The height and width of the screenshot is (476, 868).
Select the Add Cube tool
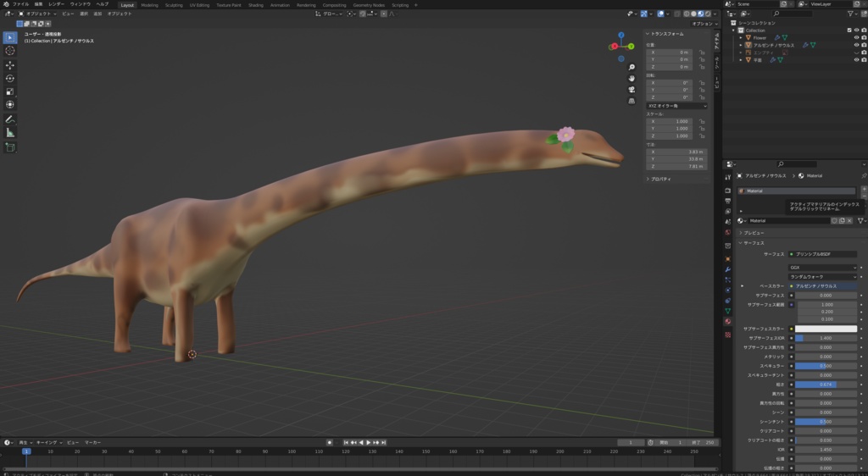(x=10, y=147)
